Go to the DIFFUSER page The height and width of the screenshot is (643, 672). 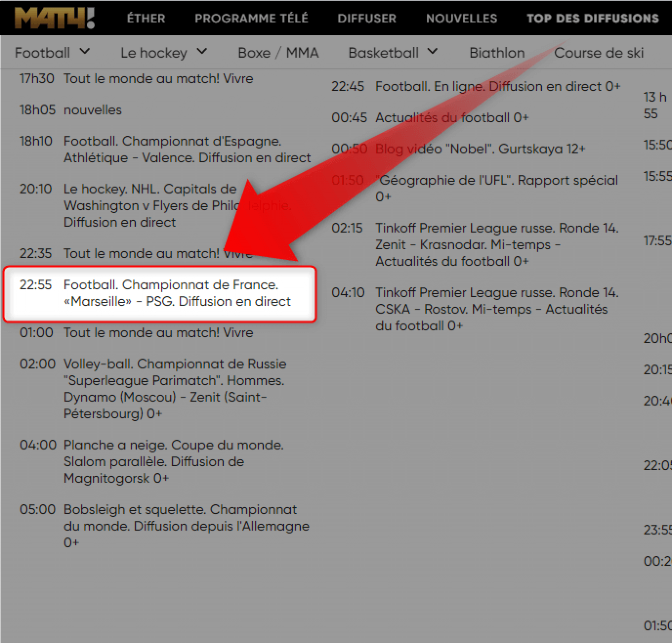[367, 18]
